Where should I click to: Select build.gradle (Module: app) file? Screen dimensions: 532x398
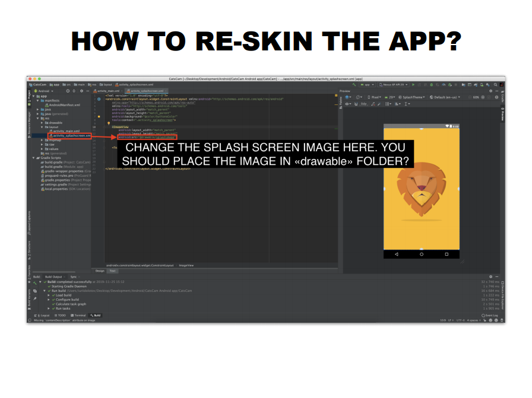[62, 167]
